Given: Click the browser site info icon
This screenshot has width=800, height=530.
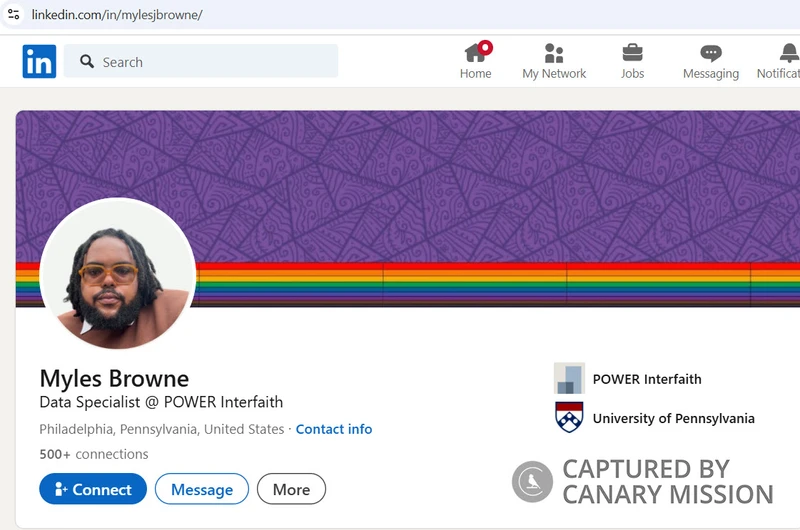Looking at the screenshot, I should 13,14.
